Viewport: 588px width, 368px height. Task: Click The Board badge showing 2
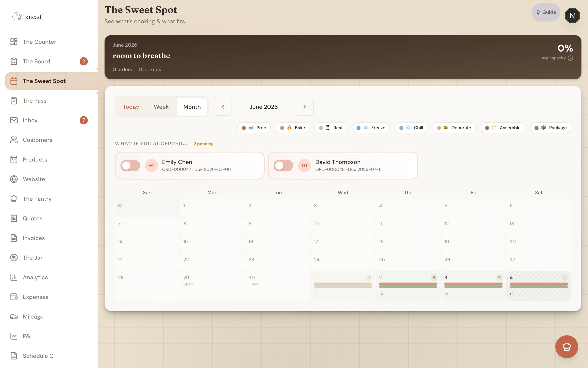[x=84, y=61]
